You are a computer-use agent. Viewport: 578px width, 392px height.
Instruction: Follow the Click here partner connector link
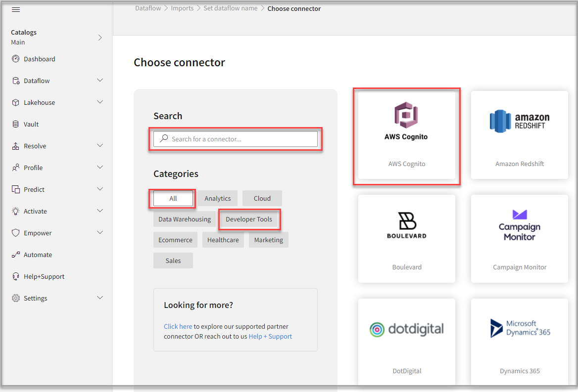178,326
